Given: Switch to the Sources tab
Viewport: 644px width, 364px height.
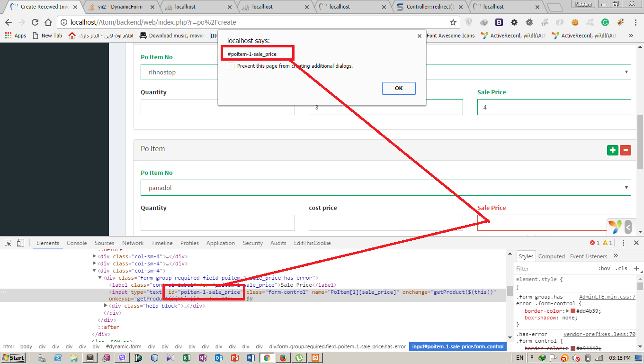Looking at the screenshot, I should click(x=104, y=243).
